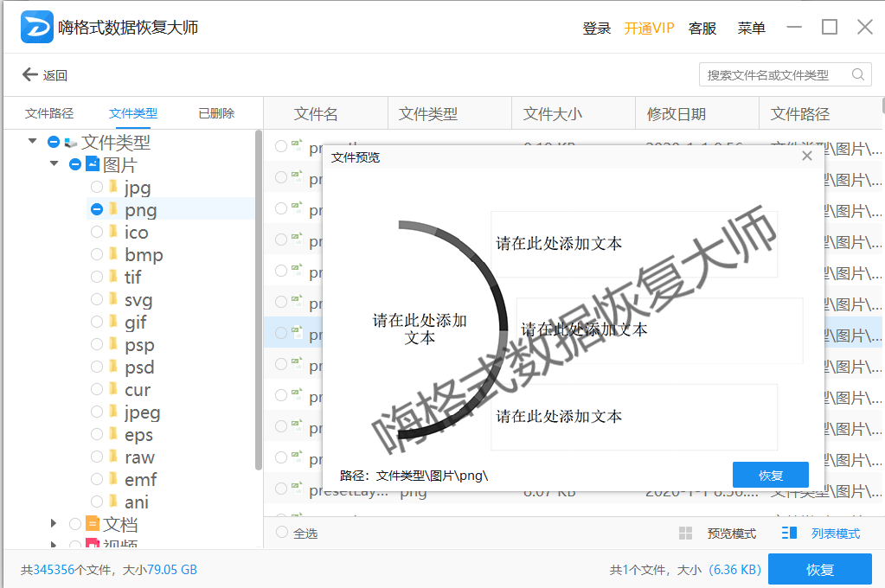Toggle the ico checkbox
885x588 pixels.
(x=97, y=232)
